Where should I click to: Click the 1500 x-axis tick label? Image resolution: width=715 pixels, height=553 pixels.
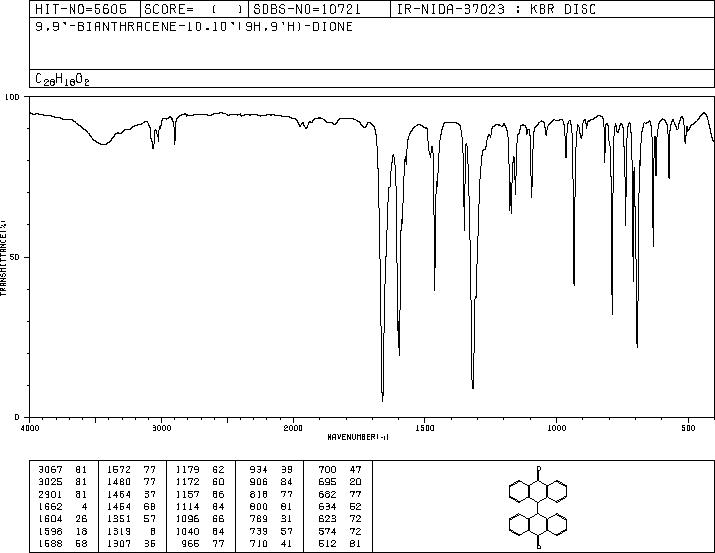(425, 428)
